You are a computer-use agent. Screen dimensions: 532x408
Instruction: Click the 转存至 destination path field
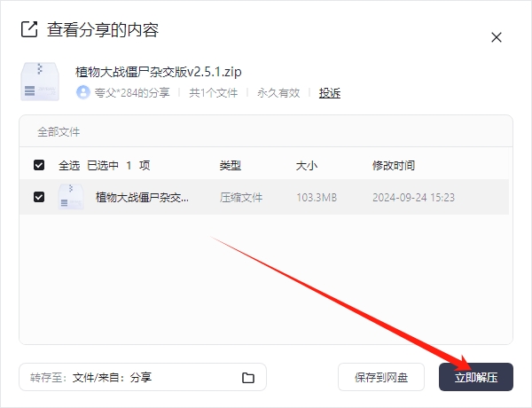pyautogui.click(x=133, y=378)
